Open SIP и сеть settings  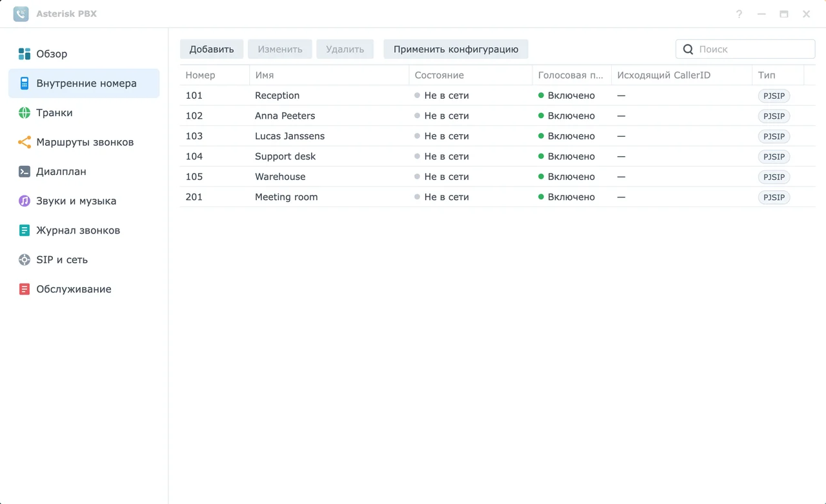tap(84, 259)
